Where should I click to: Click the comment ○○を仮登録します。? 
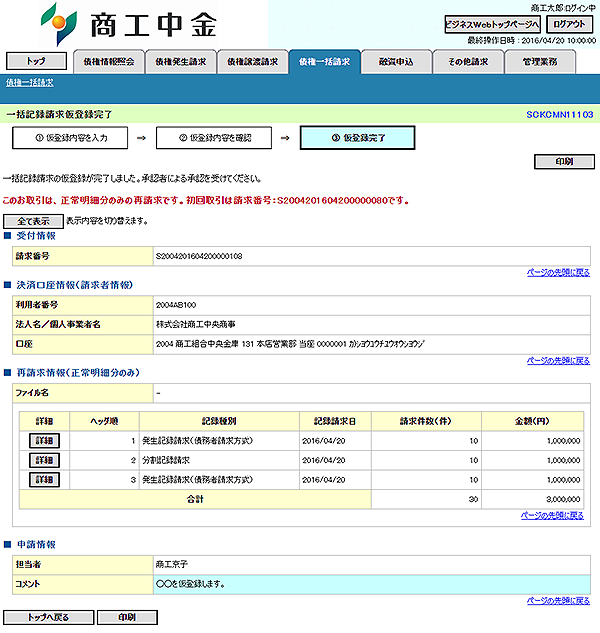pyautogui.click(x=190, y=584)
